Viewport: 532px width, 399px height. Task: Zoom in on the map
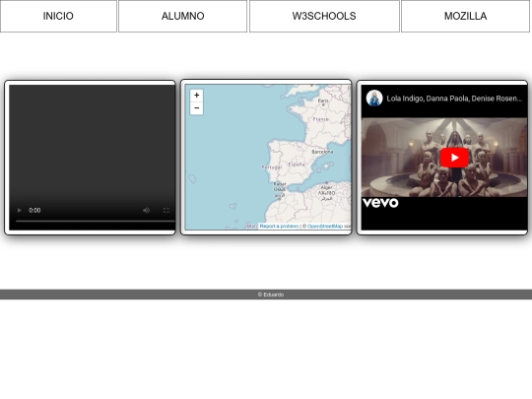(x=196, y=96)
